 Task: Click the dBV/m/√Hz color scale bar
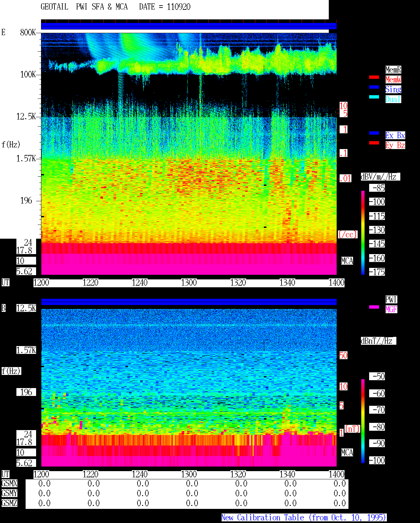click(x=363, y=233)
